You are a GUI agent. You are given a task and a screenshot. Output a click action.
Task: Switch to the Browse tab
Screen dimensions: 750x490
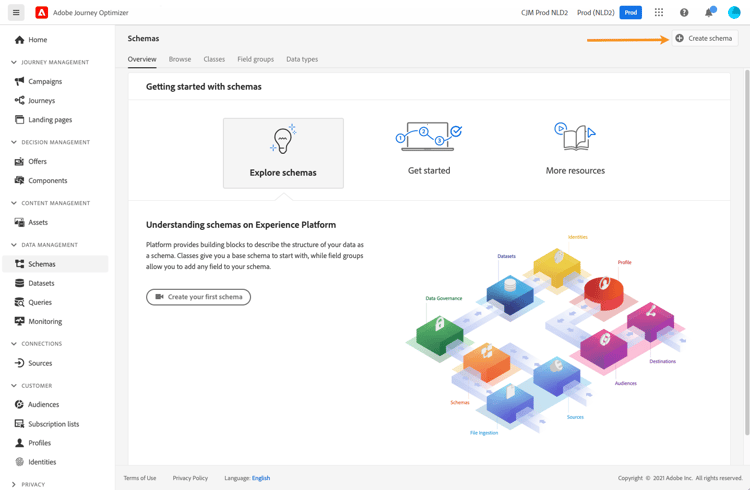[180, 59]
